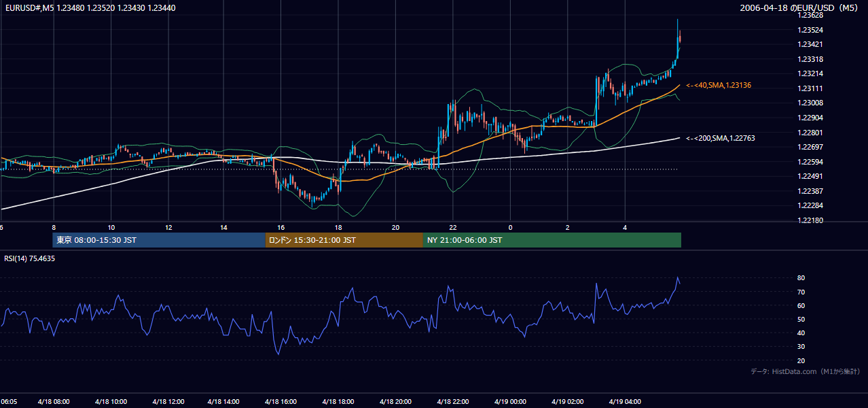This screenshot has height=408, width=868.
Task: Click hour label 18 under the price chart
Action: pyautogui.click(x=338, y=227)
